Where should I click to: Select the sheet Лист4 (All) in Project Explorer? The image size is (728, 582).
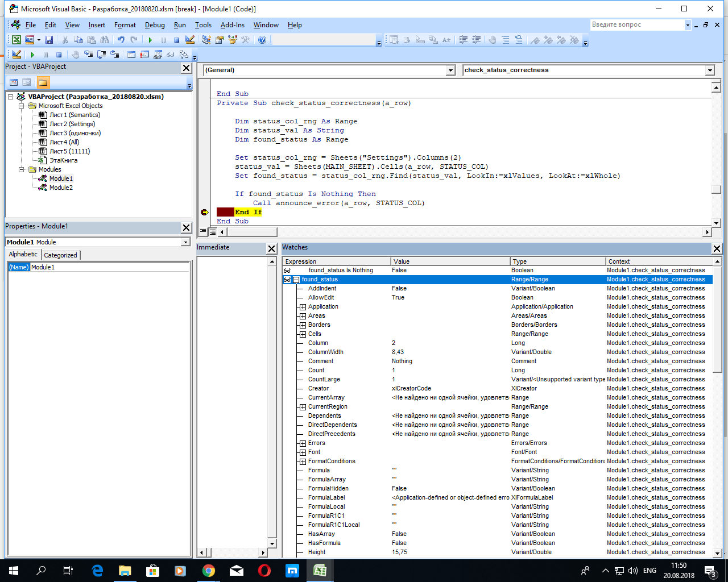pyautogui.click(x=64, y=142)
